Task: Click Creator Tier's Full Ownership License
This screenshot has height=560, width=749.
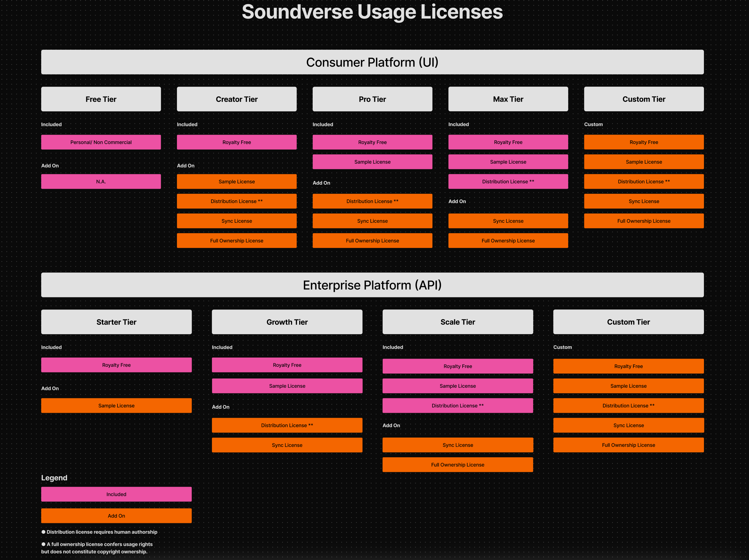Action: click(x=237, y=241)
